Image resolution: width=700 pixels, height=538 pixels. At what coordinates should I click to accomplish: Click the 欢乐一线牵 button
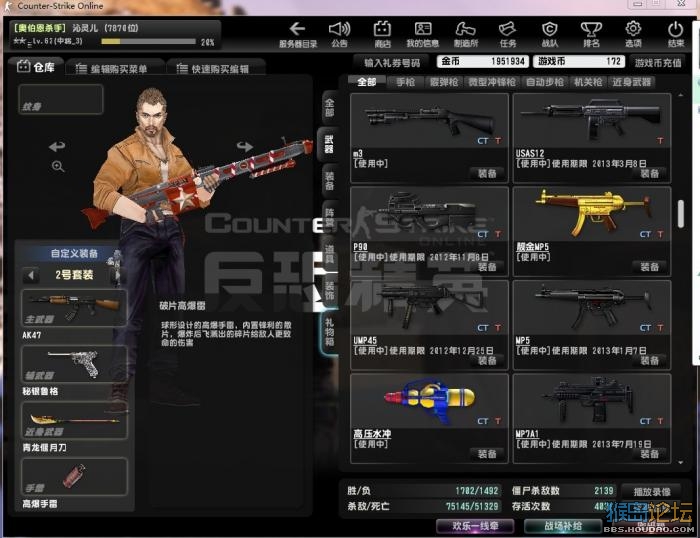point(475,526)
